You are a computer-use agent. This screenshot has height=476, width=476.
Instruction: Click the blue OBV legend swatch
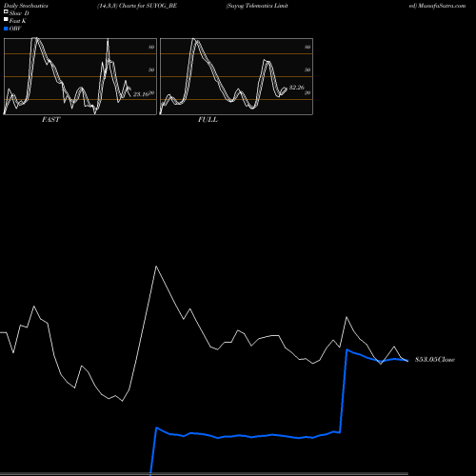point(6,29)
